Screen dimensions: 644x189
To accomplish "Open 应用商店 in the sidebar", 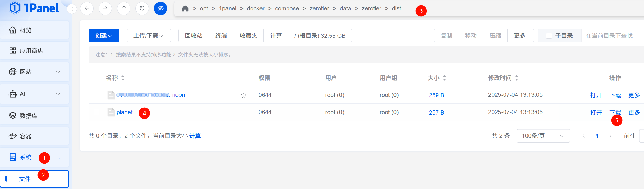I will point(31,51).
